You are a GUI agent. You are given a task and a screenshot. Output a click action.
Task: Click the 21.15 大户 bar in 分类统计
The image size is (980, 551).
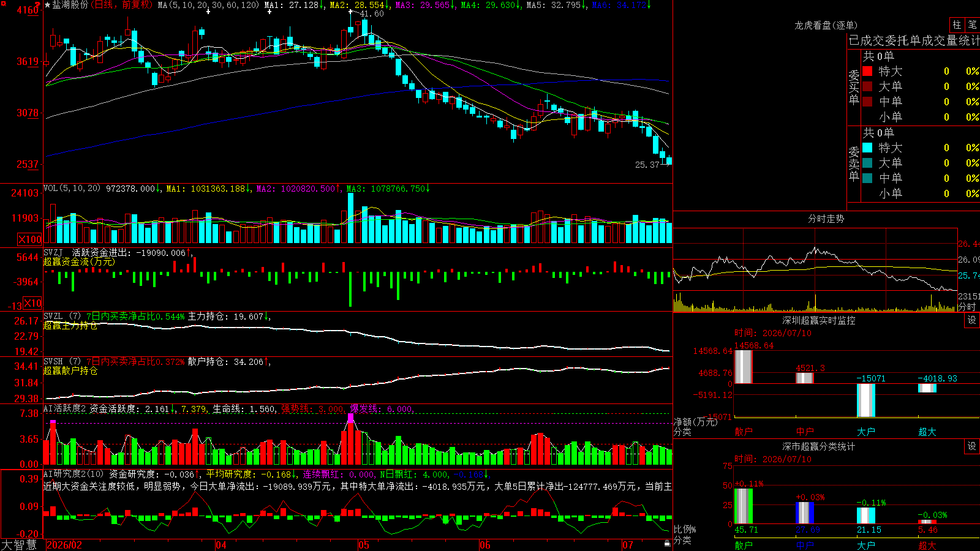click(x=865, y=515)
